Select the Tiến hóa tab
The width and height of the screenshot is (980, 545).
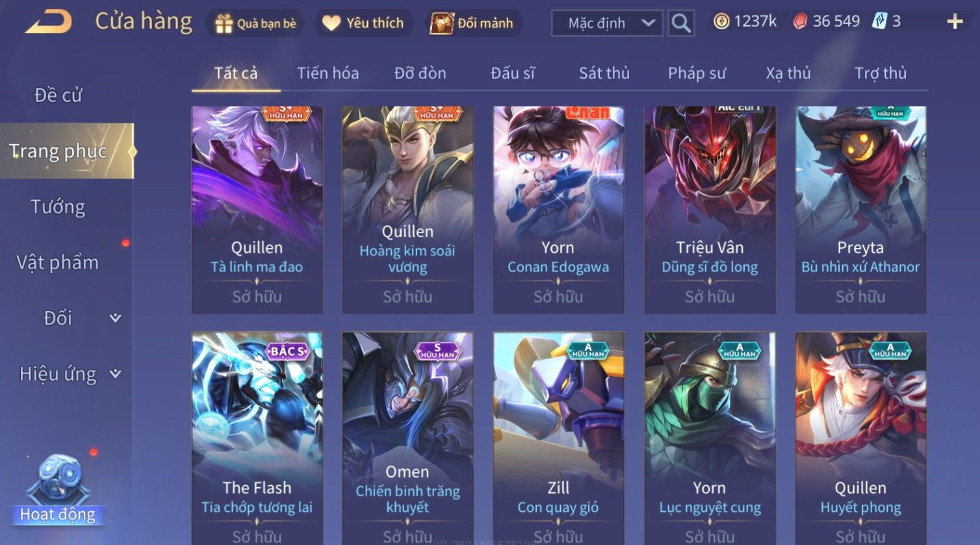tap(328, 73)
